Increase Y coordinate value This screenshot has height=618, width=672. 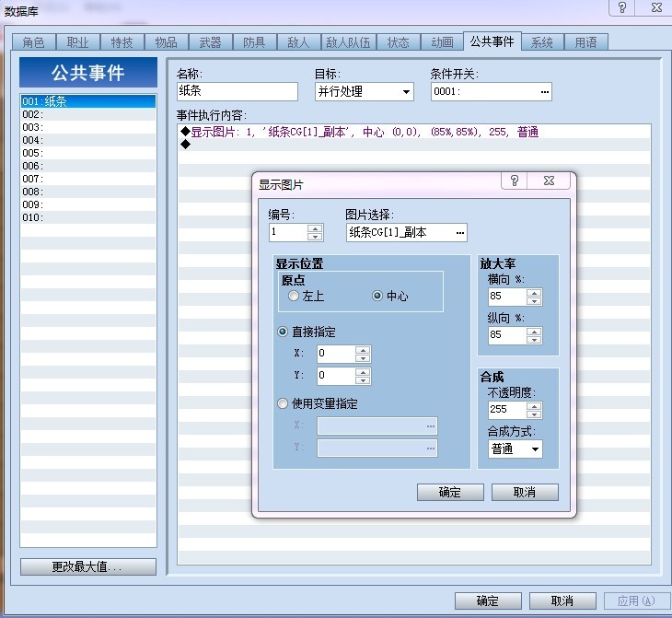363,372
